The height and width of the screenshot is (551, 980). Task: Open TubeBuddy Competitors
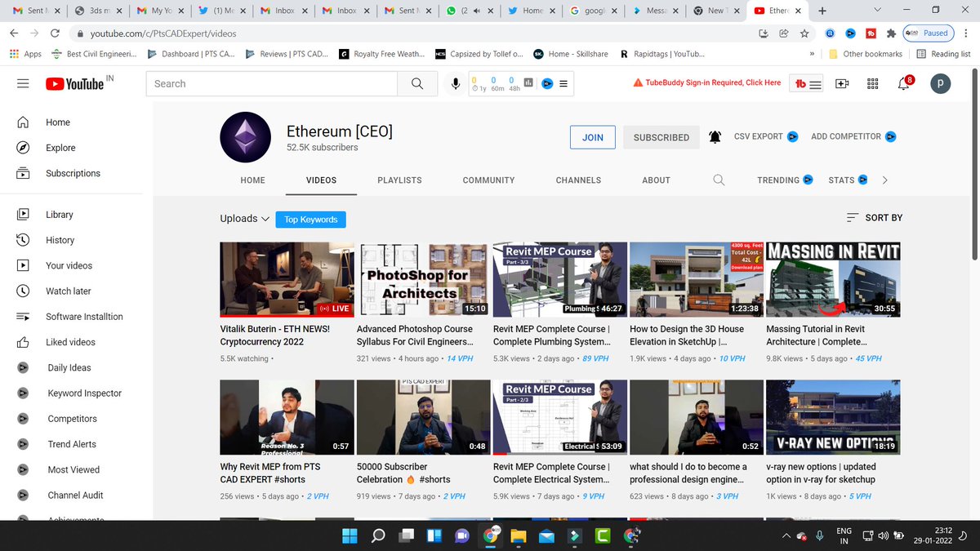(72, 419)
